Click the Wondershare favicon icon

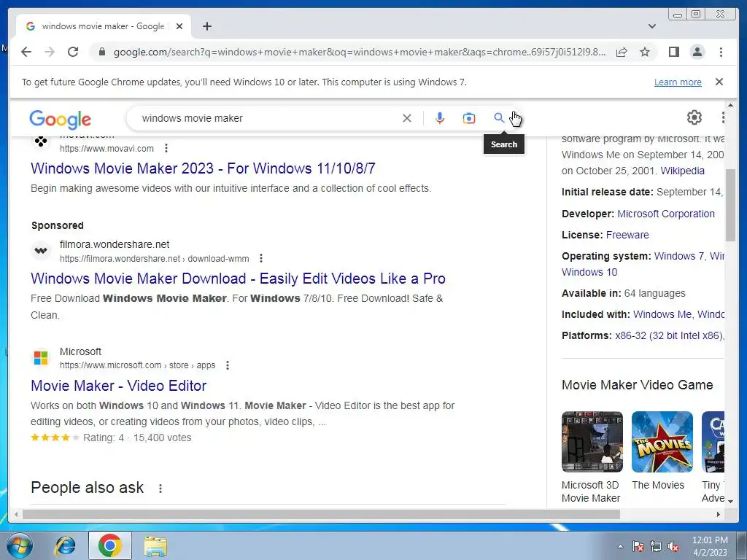point(41,251)
